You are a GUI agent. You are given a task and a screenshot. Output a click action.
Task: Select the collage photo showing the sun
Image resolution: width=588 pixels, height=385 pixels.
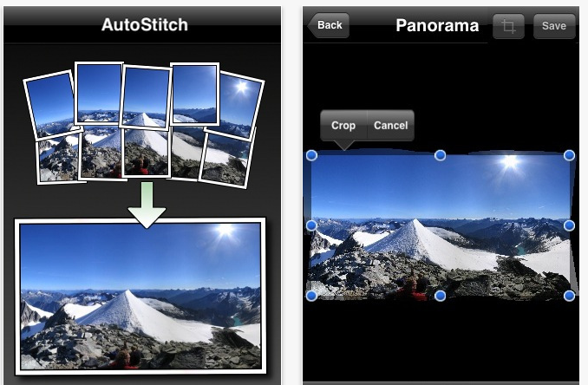pyautogui.click(x=238, y=100)
